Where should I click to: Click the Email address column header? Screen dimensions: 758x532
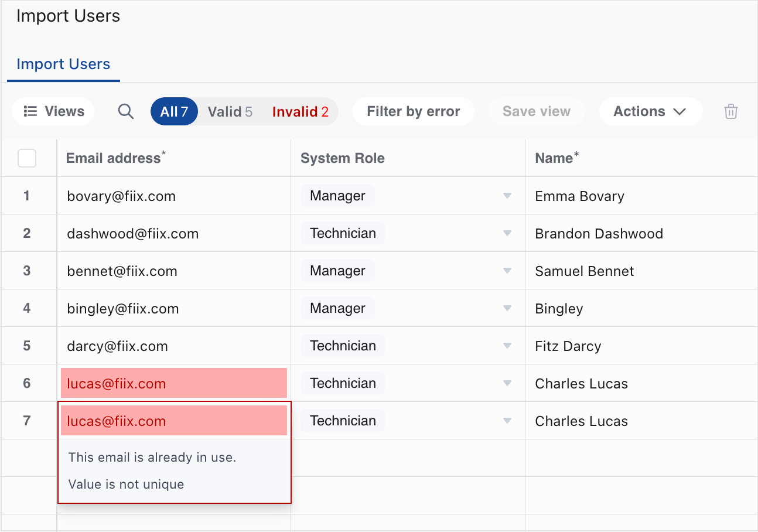[x=114, y=158]
